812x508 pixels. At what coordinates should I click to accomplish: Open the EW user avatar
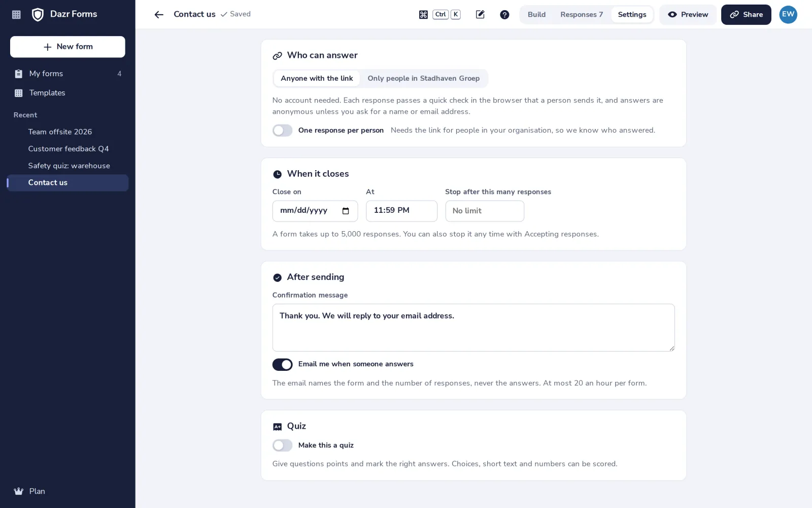(788, 14)
